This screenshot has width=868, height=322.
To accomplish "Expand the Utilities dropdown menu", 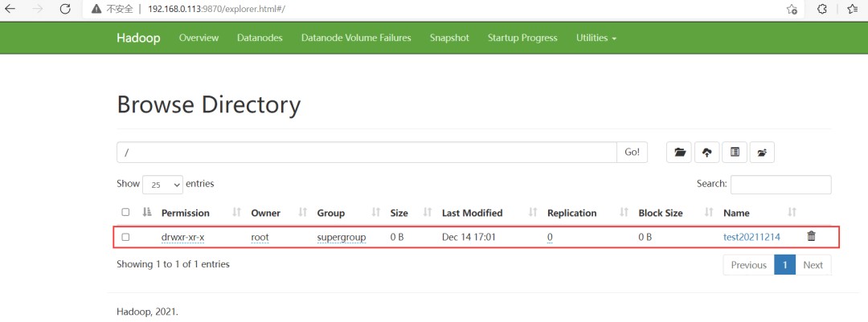I will point(596,38).
